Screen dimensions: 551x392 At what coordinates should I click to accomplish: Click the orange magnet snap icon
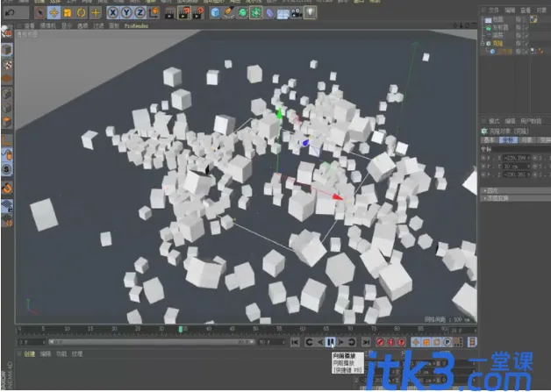tap(7, 189)
